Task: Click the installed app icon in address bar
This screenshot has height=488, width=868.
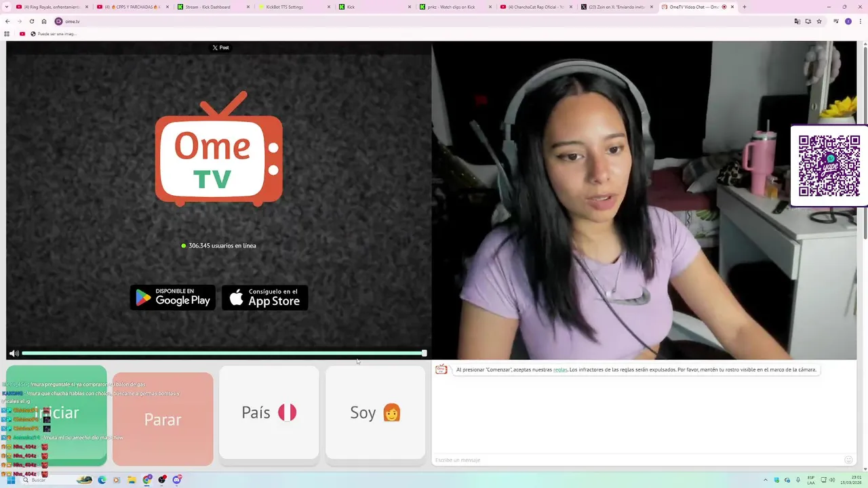Action: click(808, 21)
